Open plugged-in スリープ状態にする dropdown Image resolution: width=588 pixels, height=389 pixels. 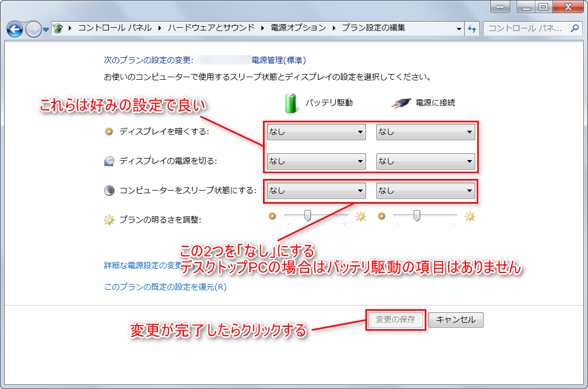tap(425, 191)
